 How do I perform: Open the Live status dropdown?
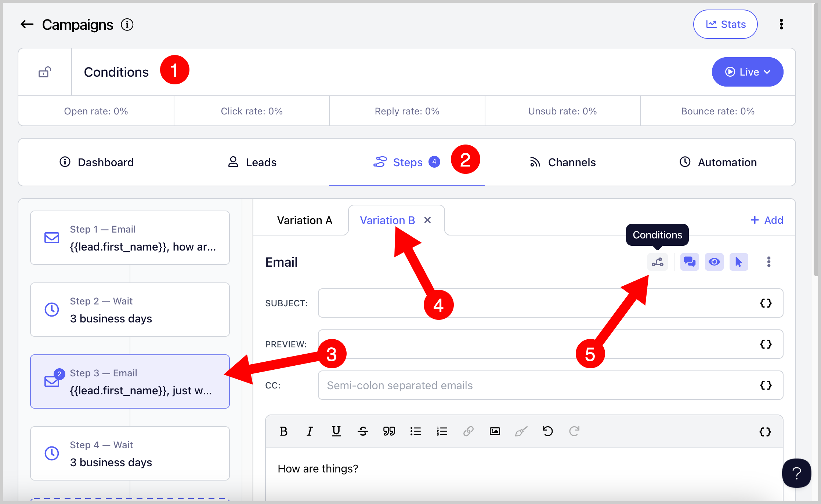tap(747, 72)
